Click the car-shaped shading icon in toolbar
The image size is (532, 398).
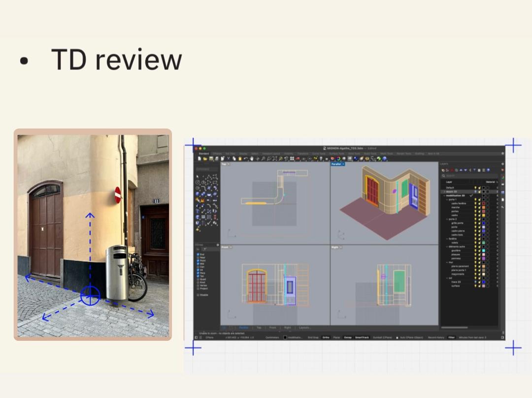coord(297,159)
